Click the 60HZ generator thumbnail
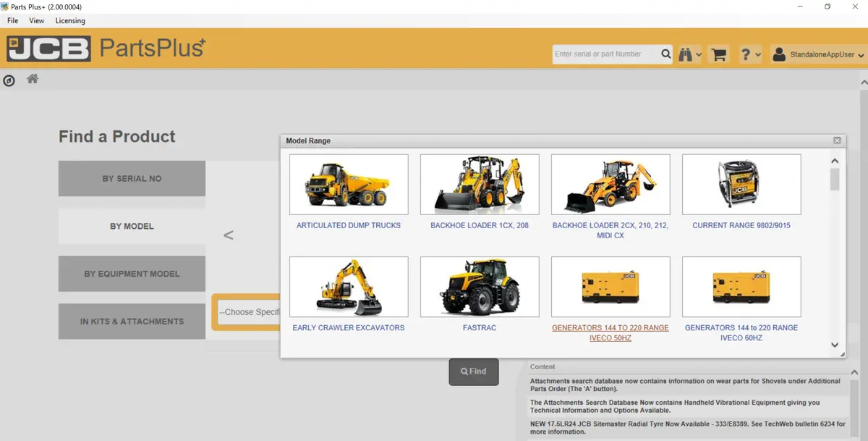Screen dimensions: 868x441 [741, 287]
